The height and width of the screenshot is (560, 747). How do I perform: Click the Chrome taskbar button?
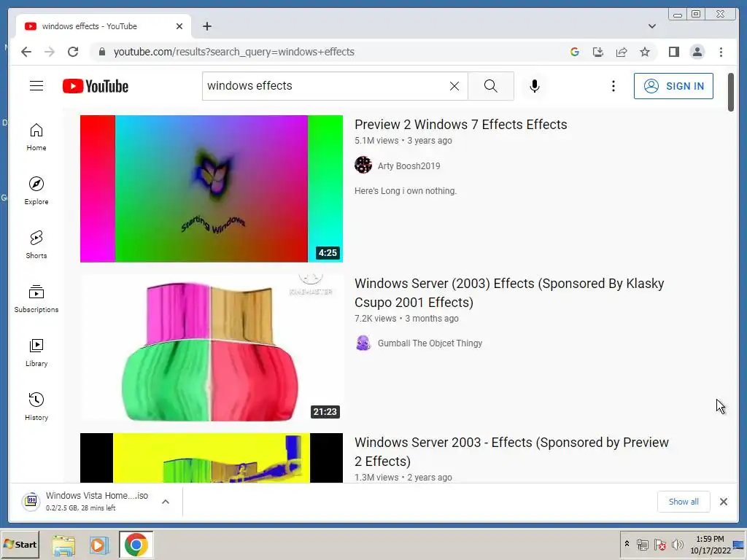click(x=136, y=545)
